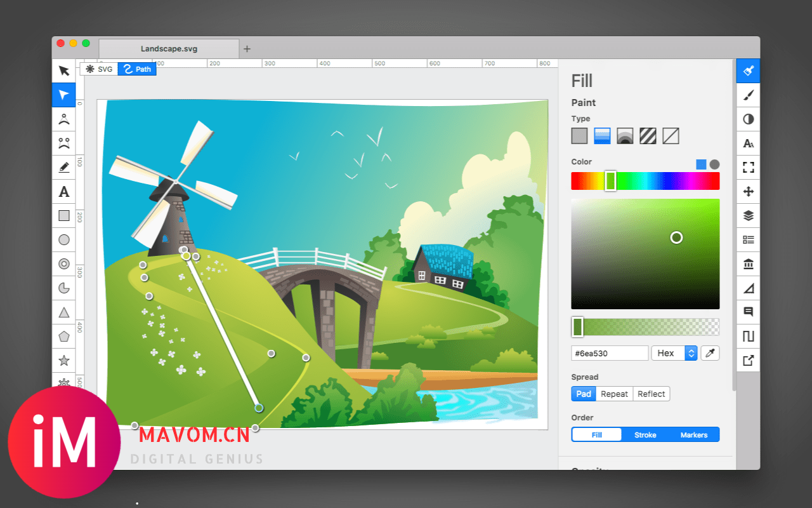Select the white arrow edit tool
Screen dimensions: 812x508
[63, 95]
